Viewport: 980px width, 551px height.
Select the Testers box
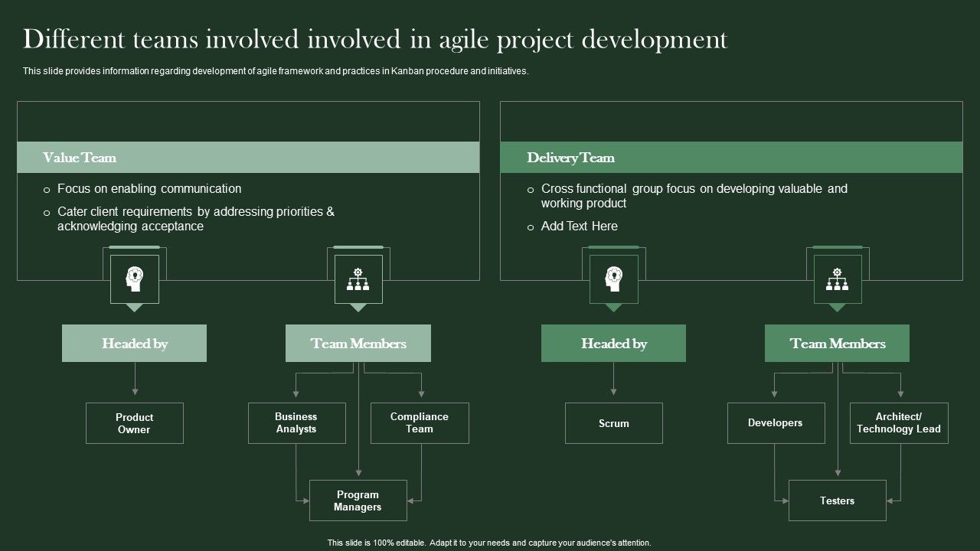[x=837, y=500]
